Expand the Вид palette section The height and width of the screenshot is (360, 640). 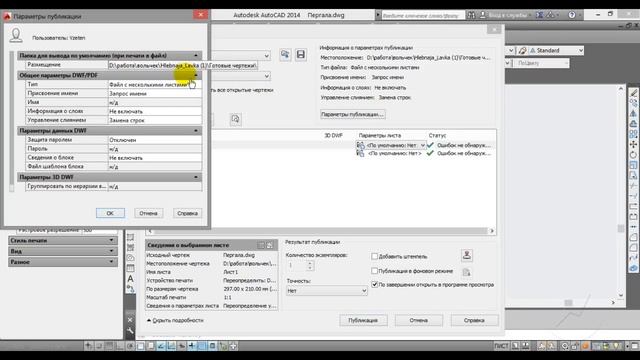coord(63,251)
